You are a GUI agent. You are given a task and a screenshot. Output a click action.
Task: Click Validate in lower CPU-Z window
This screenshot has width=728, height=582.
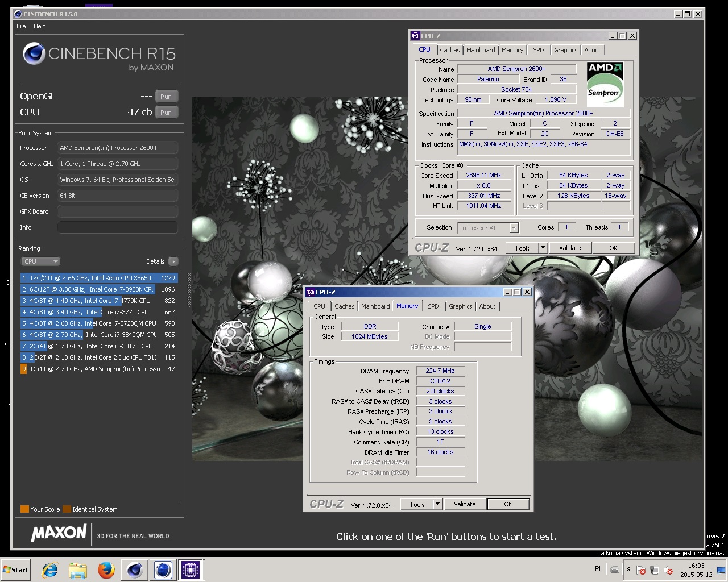(465, 504)
